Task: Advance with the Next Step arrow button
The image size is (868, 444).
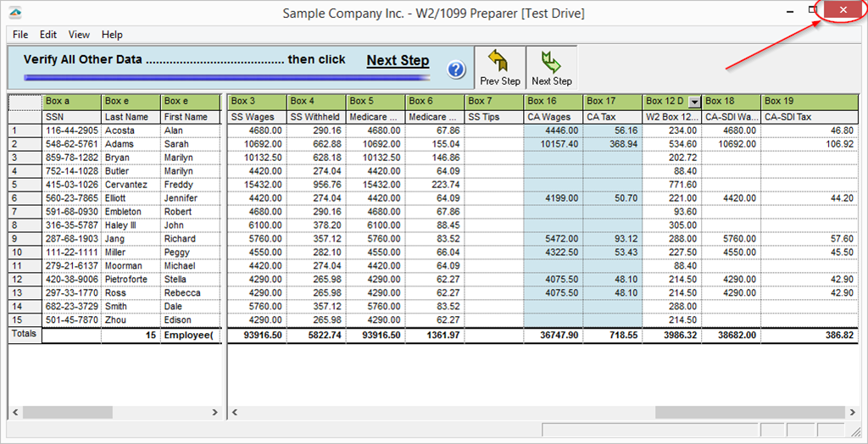Action: point(551,68)
